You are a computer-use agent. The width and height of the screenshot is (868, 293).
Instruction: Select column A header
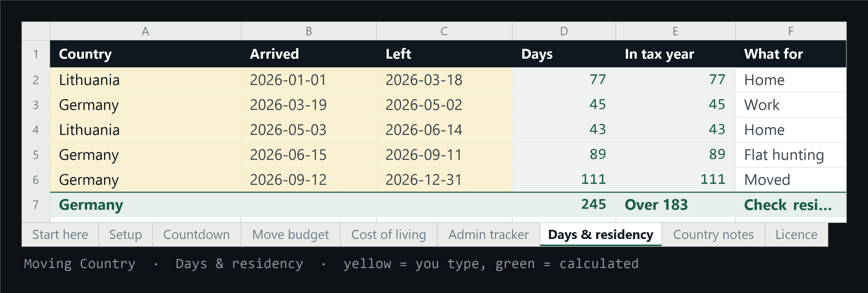(x=146, y=31)
